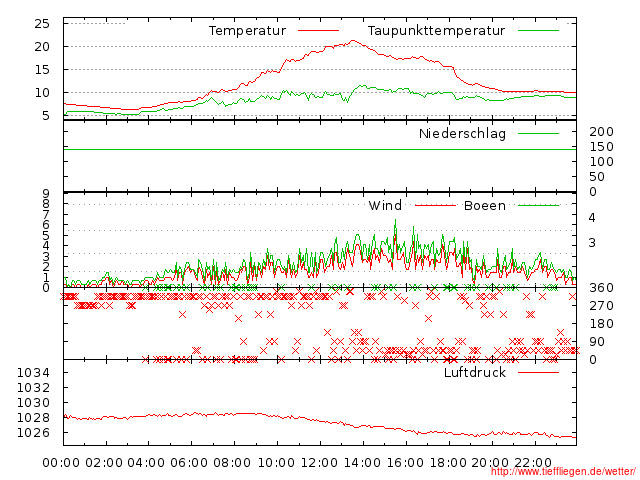Image resolution: width=640 pixels, height=480 pixels.
Task: Click the Taupunkttemperatur legend label
Action: click(436, 31)
